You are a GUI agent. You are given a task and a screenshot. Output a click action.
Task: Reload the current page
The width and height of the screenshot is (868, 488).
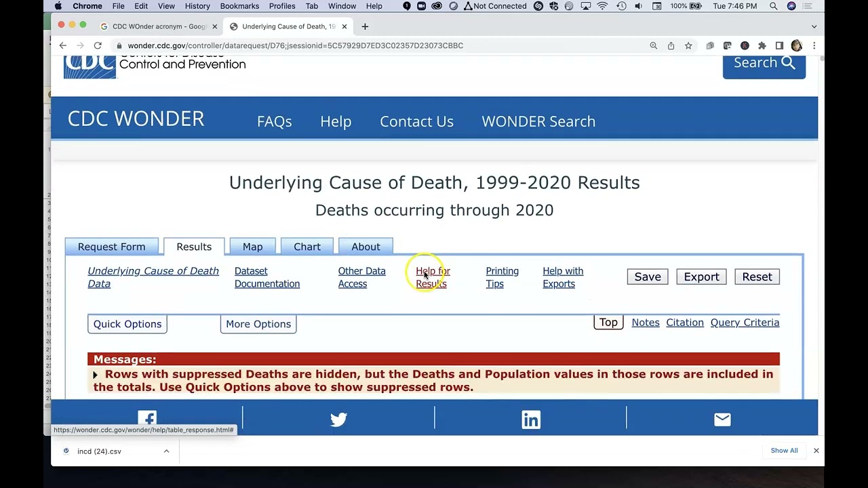[98, 45]
